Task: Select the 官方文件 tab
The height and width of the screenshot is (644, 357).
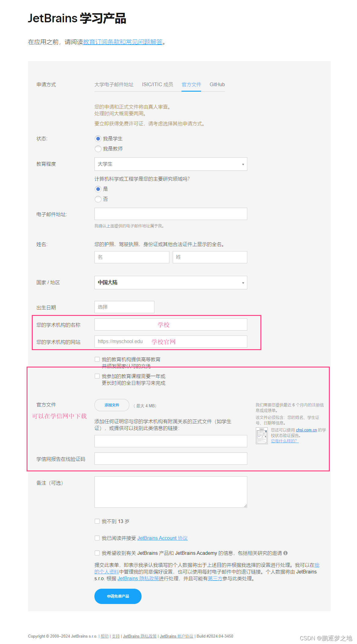Action: [191, 85]
